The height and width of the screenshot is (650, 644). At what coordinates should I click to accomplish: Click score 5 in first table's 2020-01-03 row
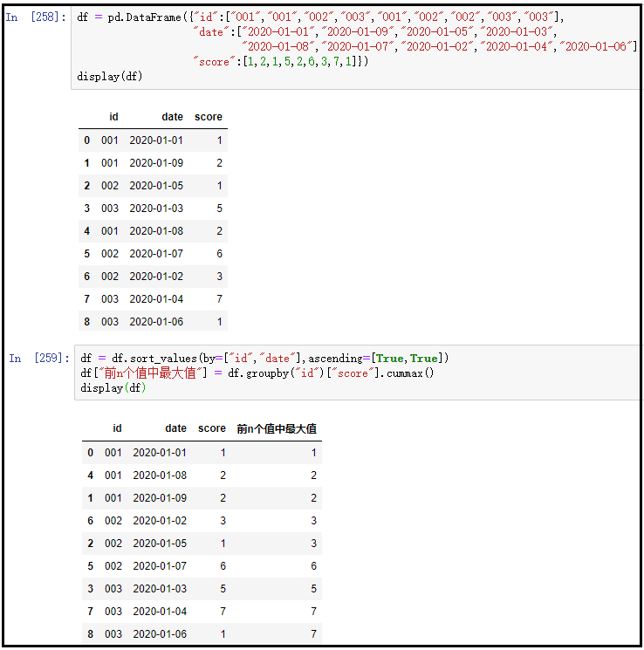[219, 209]
